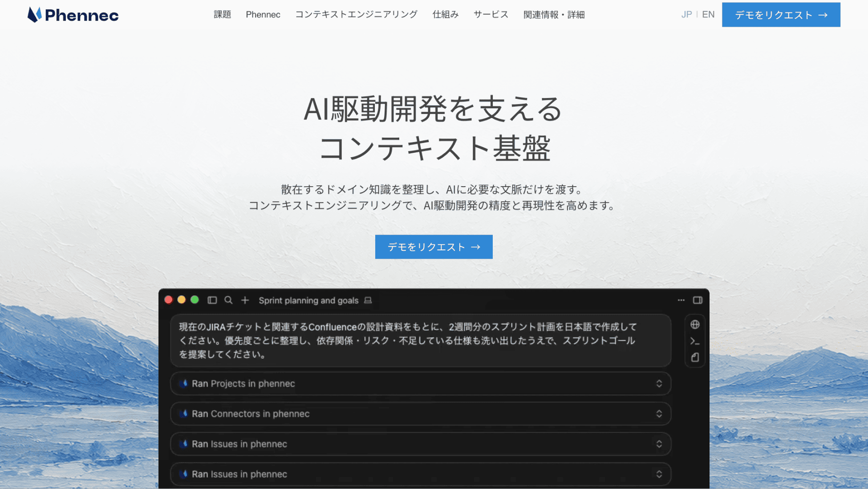Click the red window close dot

(x=168, y=300)
